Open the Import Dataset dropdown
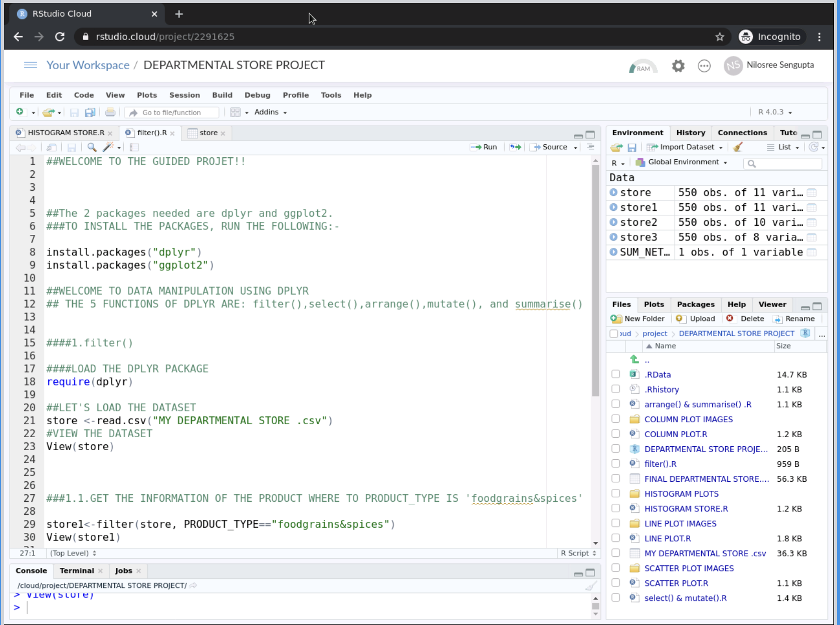Image resolution: width=840 pixels, height=625 pixels. coord(687,147)
